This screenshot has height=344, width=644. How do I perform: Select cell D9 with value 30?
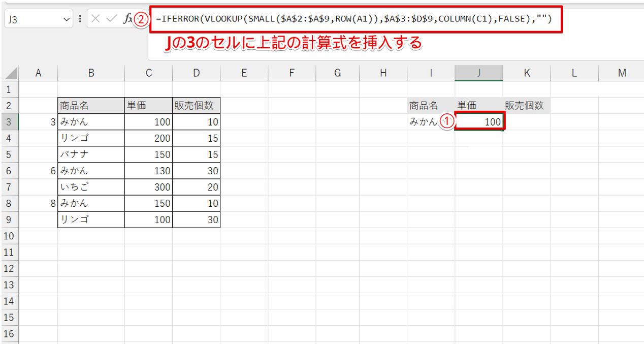[x=197, y=220]
